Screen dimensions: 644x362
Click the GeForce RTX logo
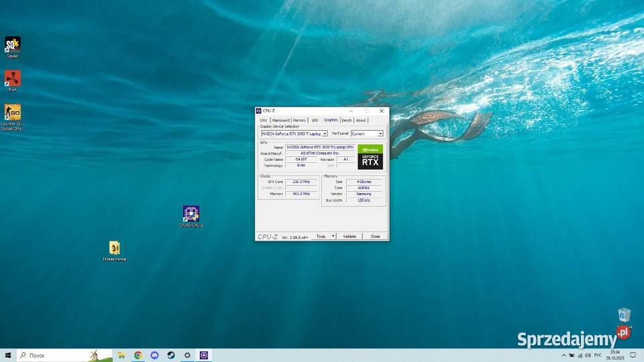[370, 157]
